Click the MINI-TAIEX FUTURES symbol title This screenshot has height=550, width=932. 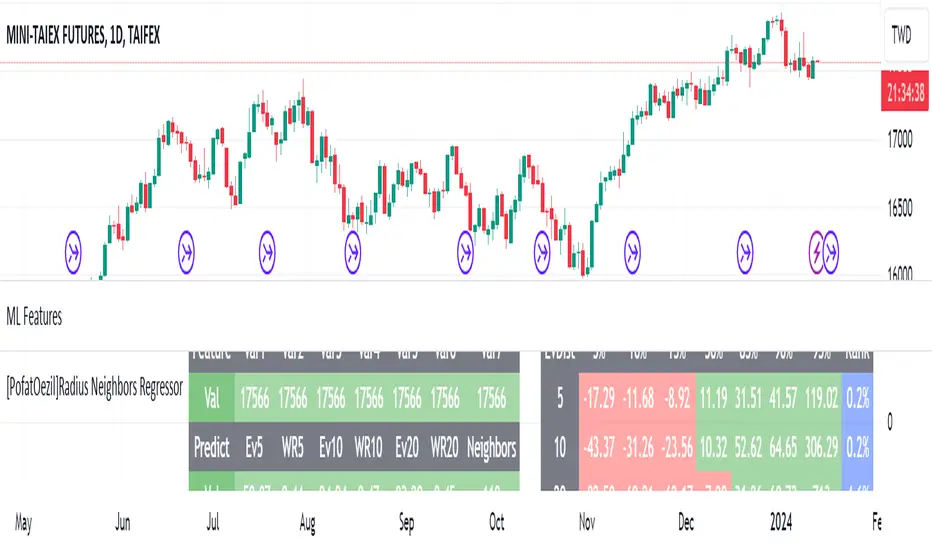[x=86, y=35]
